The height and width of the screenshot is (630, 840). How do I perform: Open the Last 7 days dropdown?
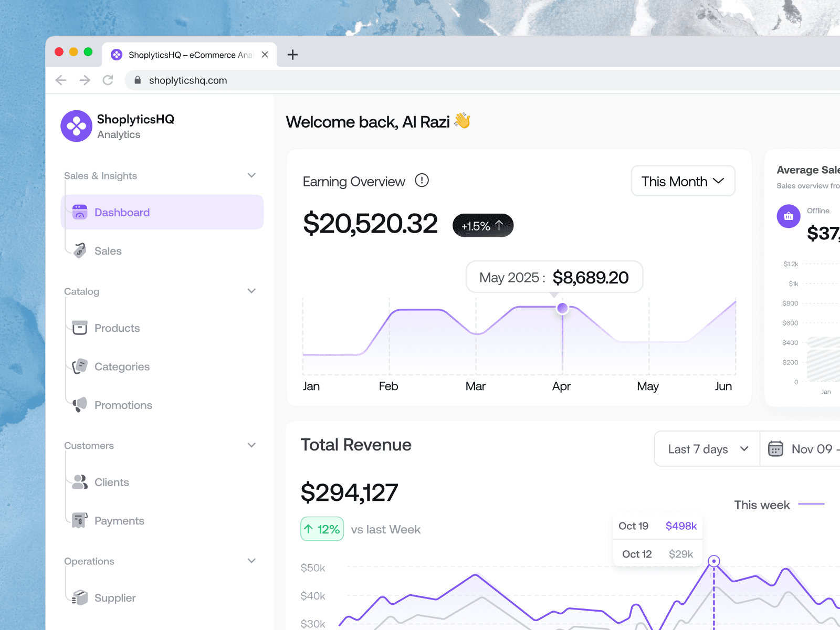coord(706,449)
